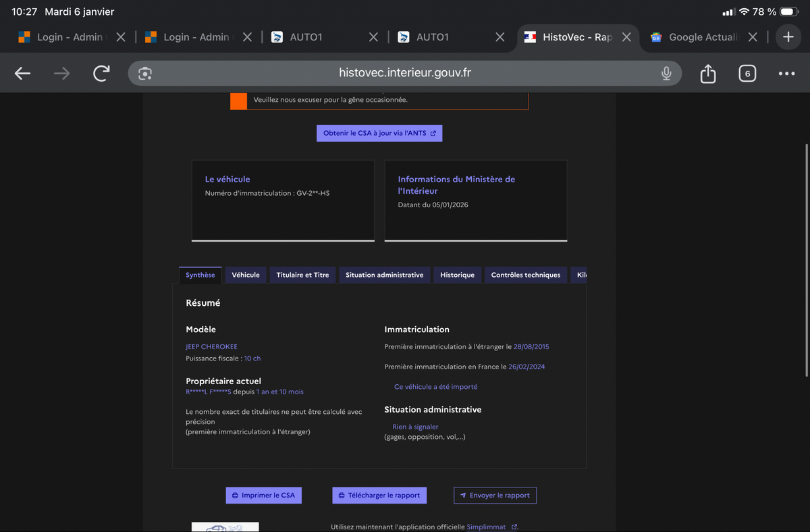Add a new browser tab

(788, 37)
